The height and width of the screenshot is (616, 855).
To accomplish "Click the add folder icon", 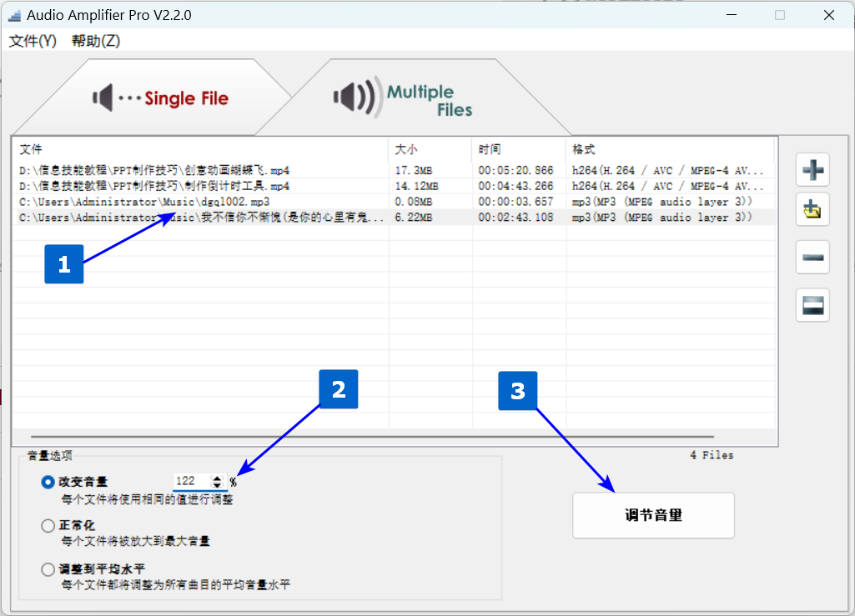I will coord(812,209).
